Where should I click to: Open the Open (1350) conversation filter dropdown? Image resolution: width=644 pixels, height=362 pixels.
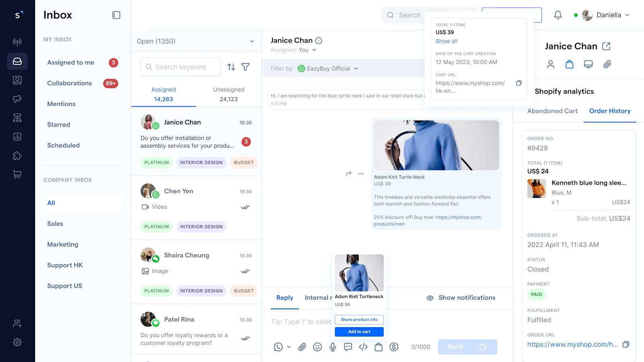(x=196, y=41)
